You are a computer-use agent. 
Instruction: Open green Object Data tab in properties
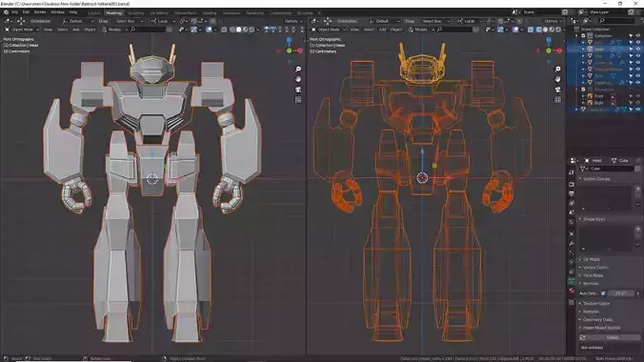[572, 281]
